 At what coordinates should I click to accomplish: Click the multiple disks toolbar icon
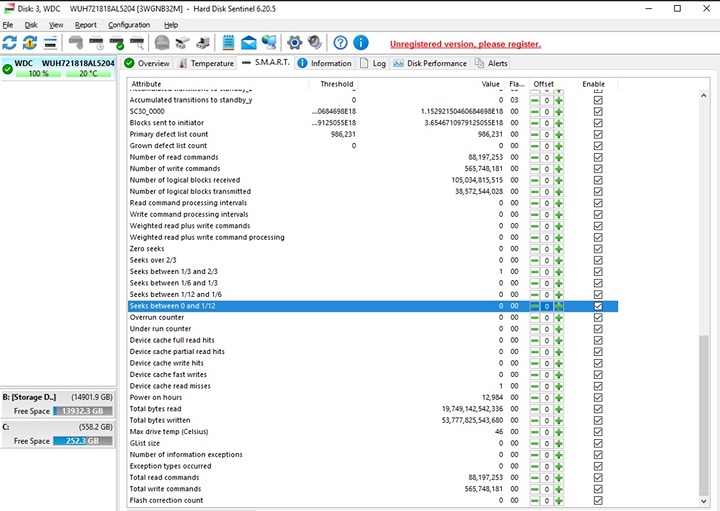[x=182, y=43]
